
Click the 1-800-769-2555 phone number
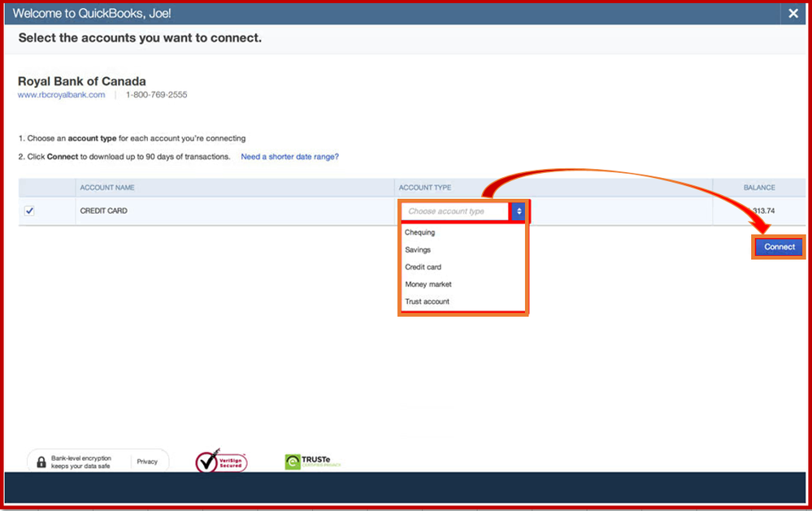156,95
